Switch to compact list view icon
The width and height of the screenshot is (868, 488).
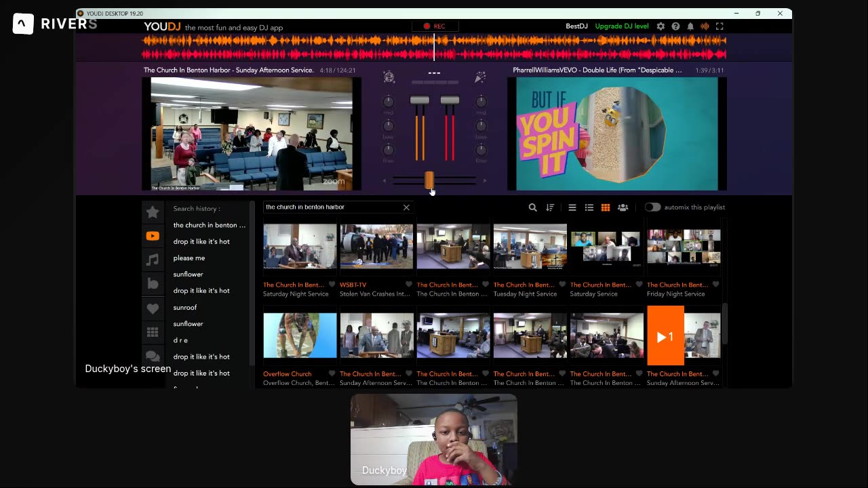coord(572,207)
